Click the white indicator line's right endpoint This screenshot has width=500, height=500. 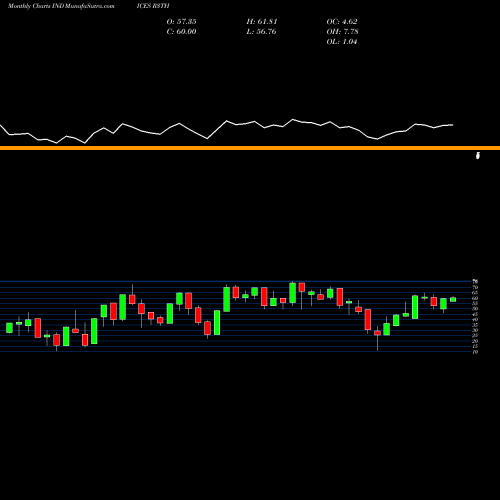[453, 125]
